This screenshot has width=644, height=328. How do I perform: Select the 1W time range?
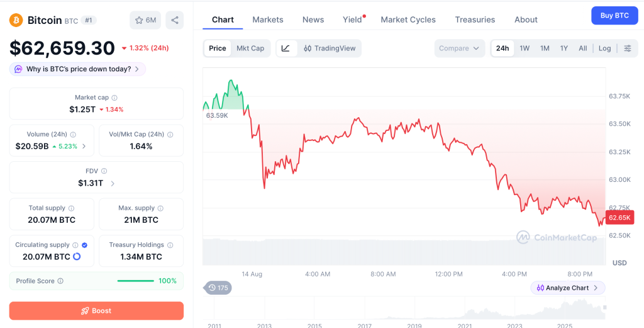pos(525,48)
